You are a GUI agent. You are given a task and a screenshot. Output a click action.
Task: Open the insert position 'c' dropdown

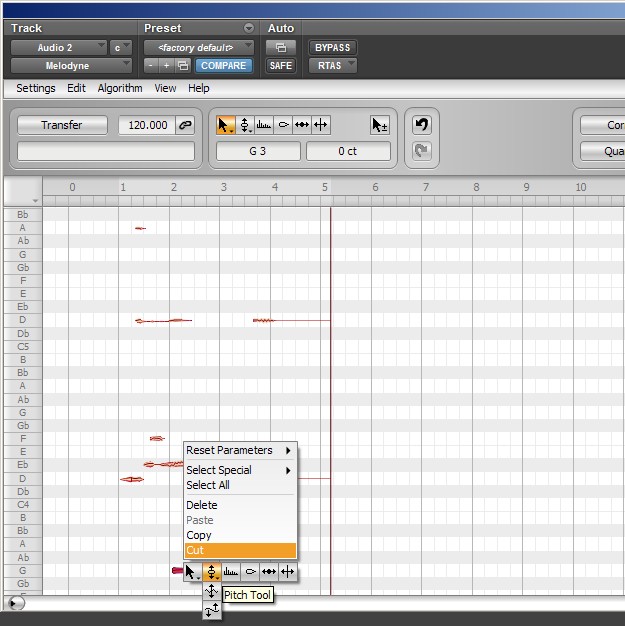pos(121,48)
